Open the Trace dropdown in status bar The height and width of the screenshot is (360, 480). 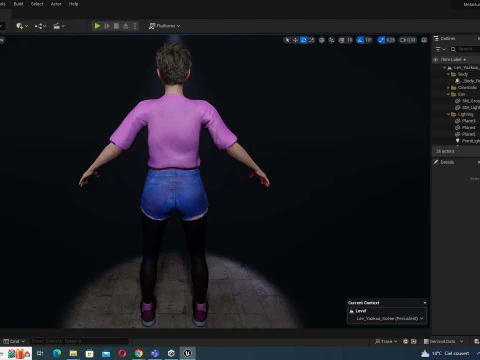coord(386,341)
